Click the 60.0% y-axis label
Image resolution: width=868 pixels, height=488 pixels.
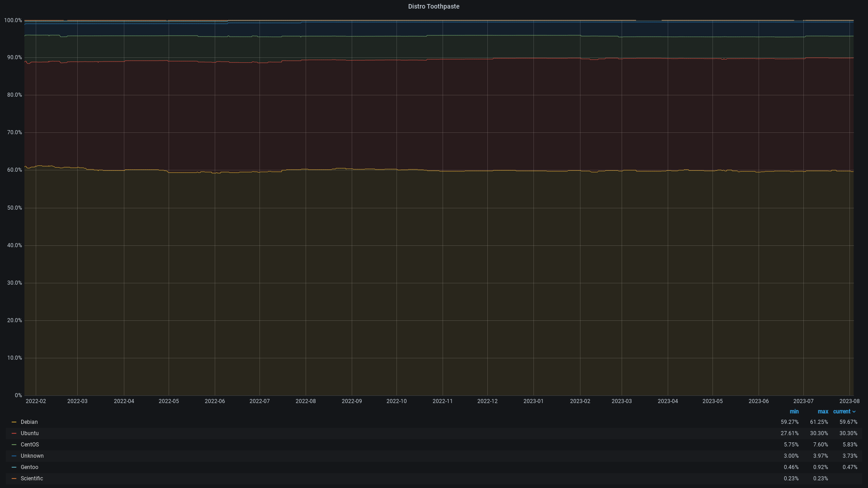pyautogui.click(x=14, y=170)
